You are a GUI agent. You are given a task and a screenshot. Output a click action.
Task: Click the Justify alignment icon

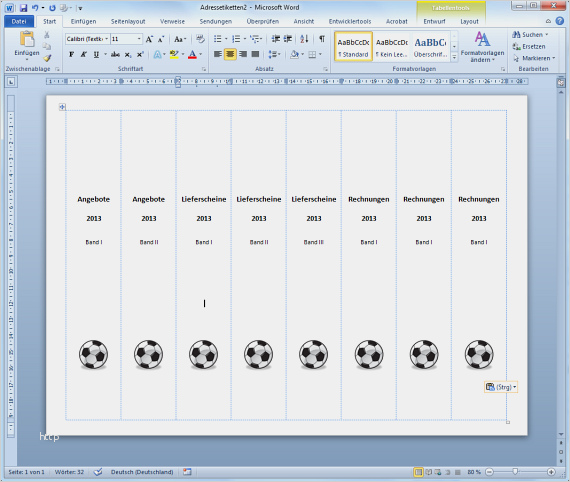pos(256,54)
